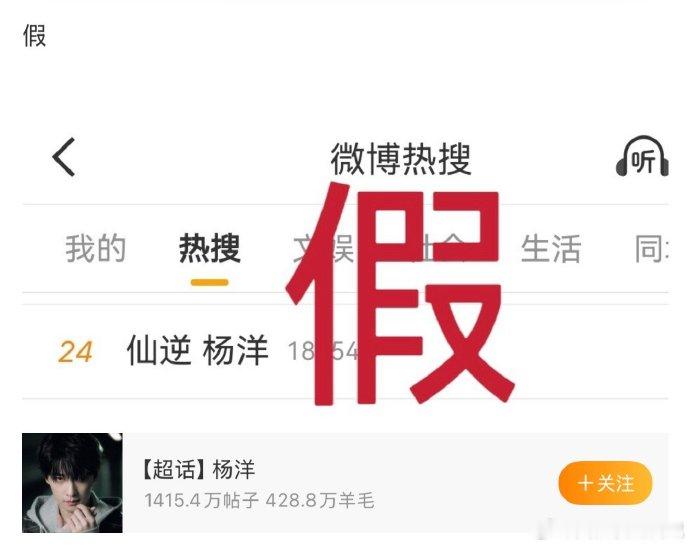Go back using the left arrow
690x546 pixels.
click(x=64, y=157)
